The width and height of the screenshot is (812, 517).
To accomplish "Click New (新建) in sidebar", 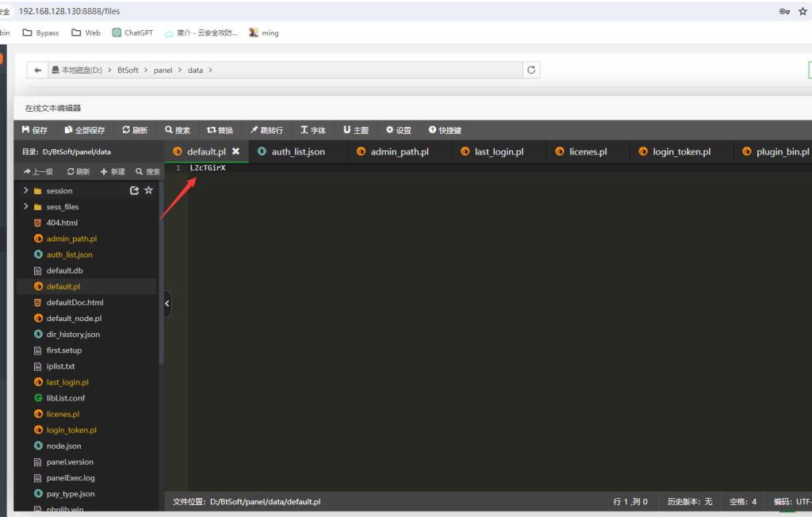I will [113, 171].
